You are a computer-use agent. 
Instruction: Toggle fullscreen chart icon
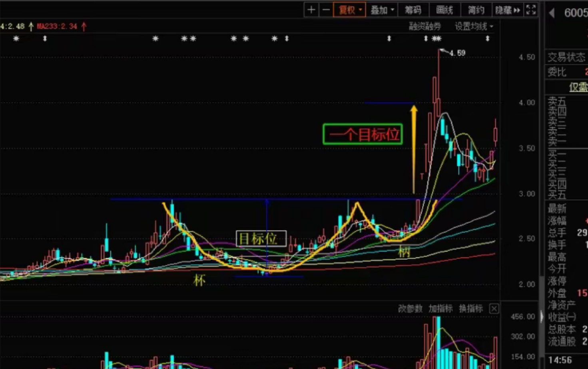[531, 10]
